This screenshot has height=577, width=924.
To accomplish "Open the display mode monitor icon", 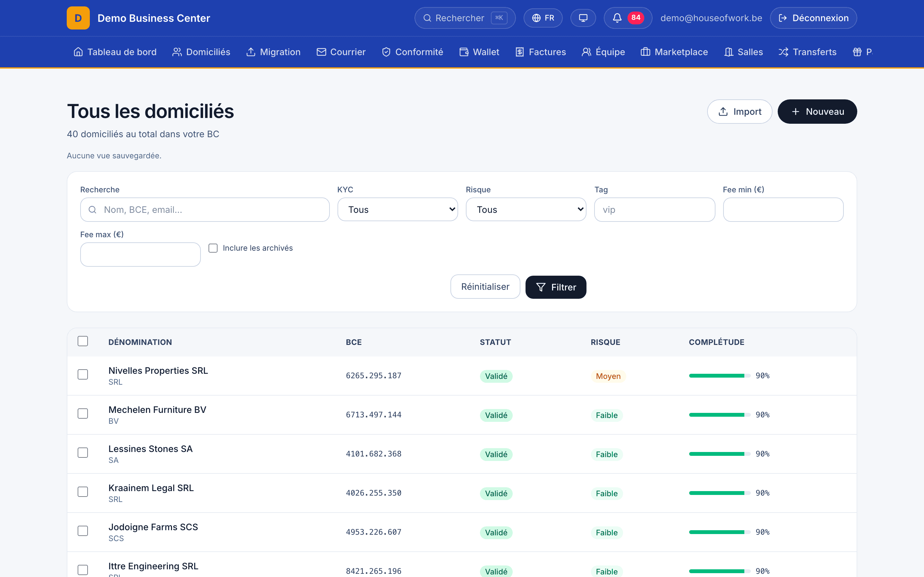I will click(583, 18).
